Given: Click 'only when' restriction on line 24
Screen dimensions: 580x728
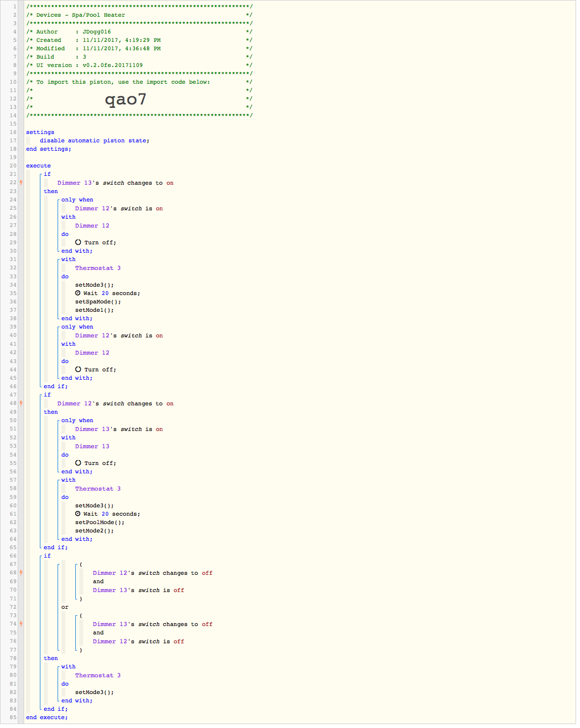Looking at the screenshot, I should tap(77, 199).
